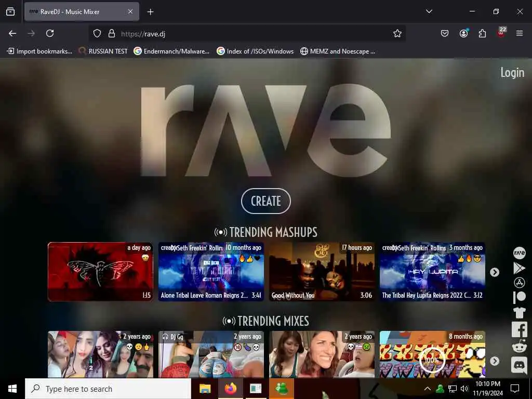The width and height of the screenshot is (532, 399).
Task: Show next trending mixes arrow
Action: (495, 361)
